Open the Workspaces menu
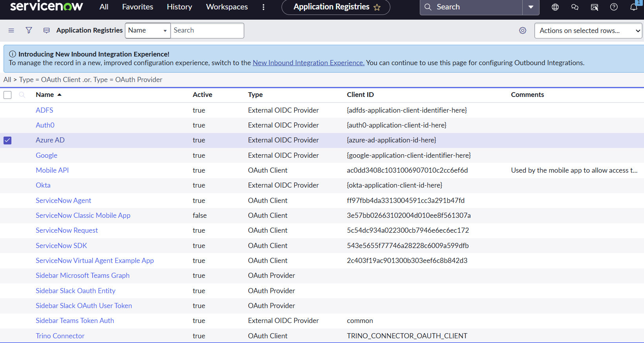 pyautogui.click(x=227, y=7)
